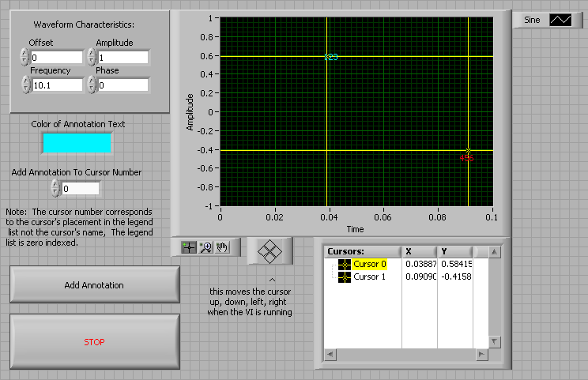Open the cyan annotation text color box
Viewport: 588px width, 380px height.
[77, 143]
